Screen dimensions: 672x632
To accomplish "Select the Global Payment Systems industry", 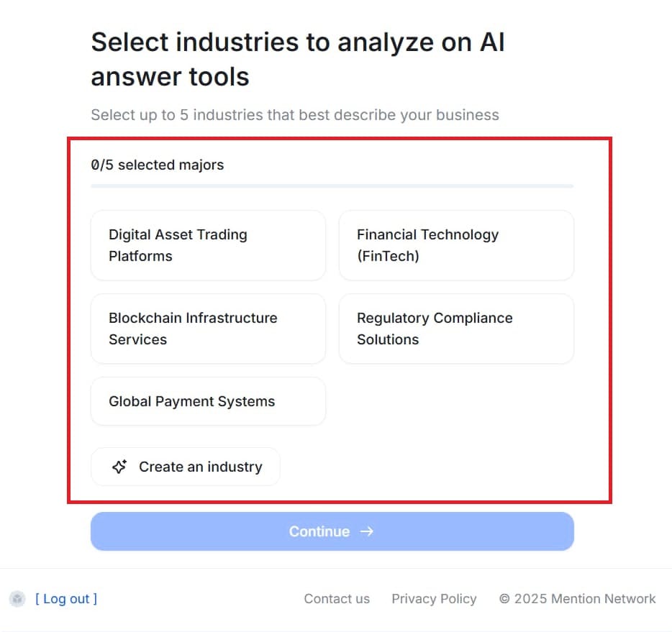I will point(208,401).
